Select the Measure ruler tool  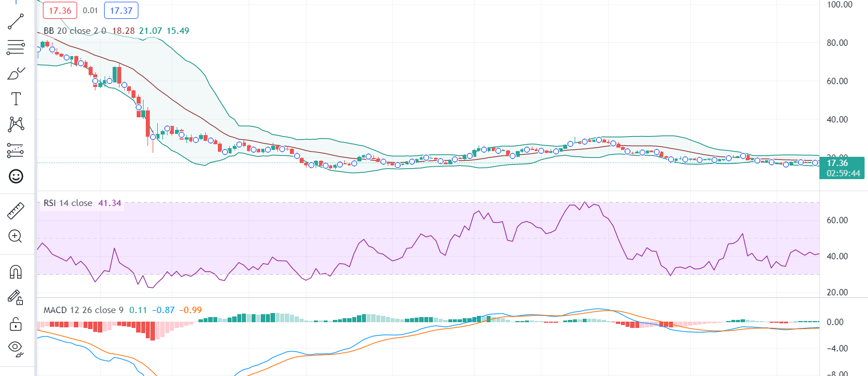pos(16,211)
